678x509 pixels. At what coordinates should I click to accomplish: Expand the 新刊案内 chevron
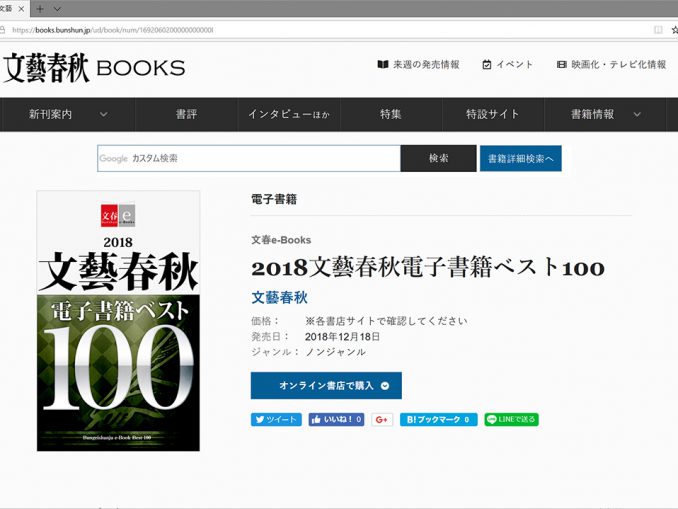pyautogui.click(x=103, y=115)
